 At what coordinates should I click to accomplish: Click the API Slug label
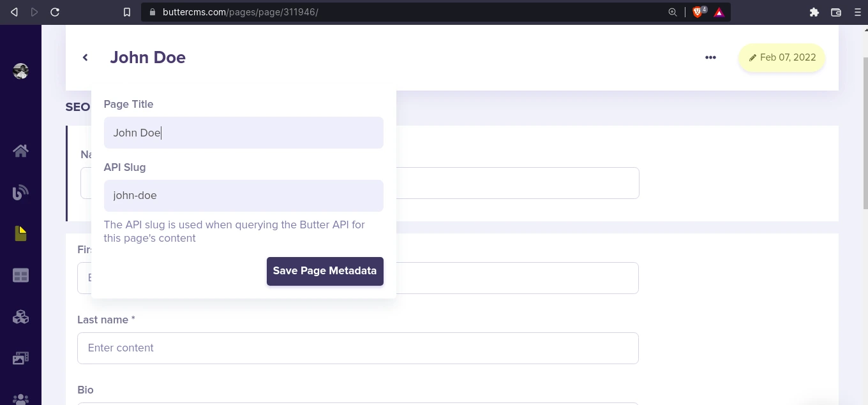[x=124, y=167]
